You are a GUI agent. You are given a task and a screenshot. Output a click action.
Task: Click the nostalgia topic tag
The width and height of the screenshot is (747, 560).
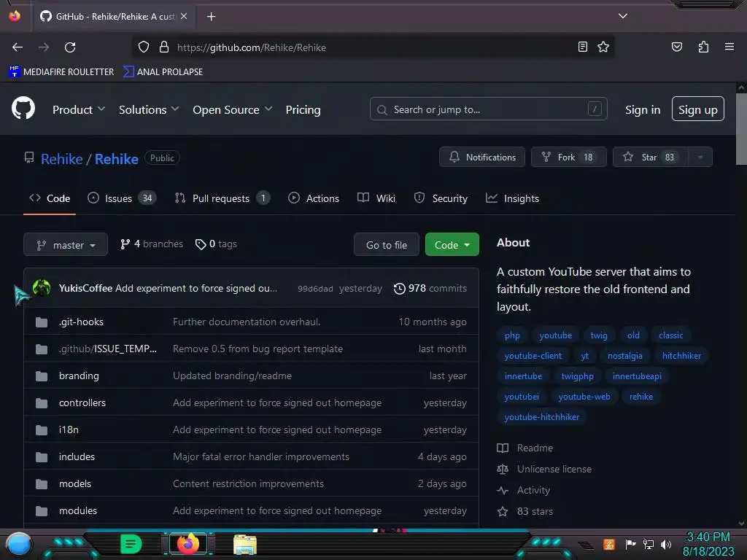[x=624, y=356]
